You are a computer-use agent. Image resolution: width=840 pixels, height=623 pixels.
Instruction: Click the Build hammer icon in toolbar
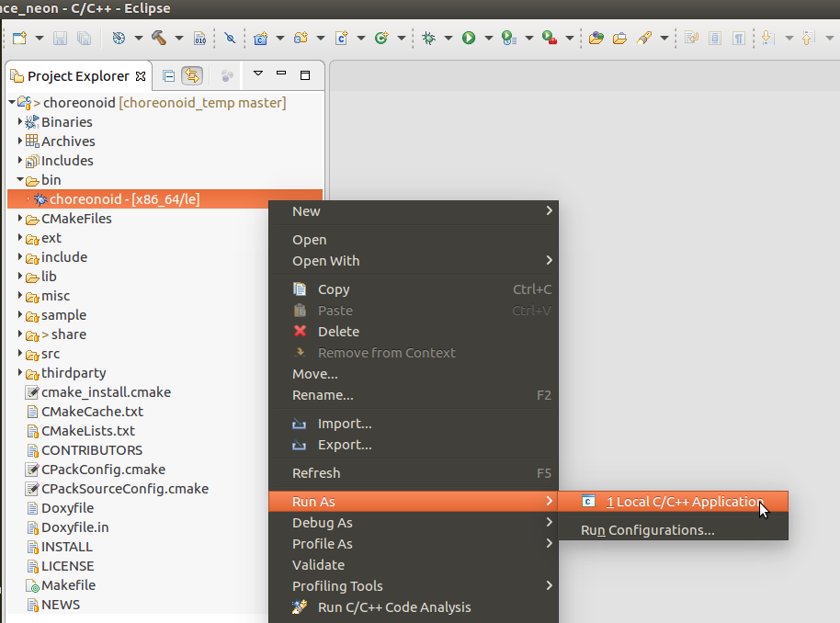159,38
